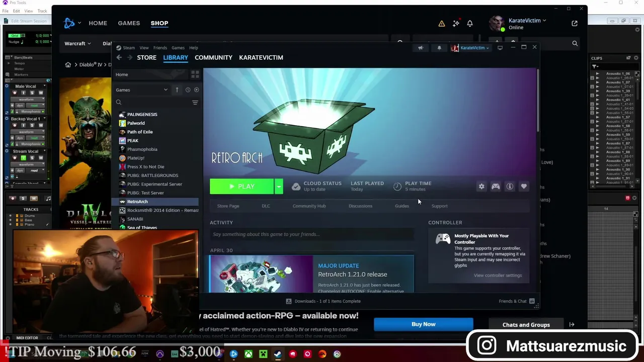Expand the Games collection dropdown in sidebar

166,90
